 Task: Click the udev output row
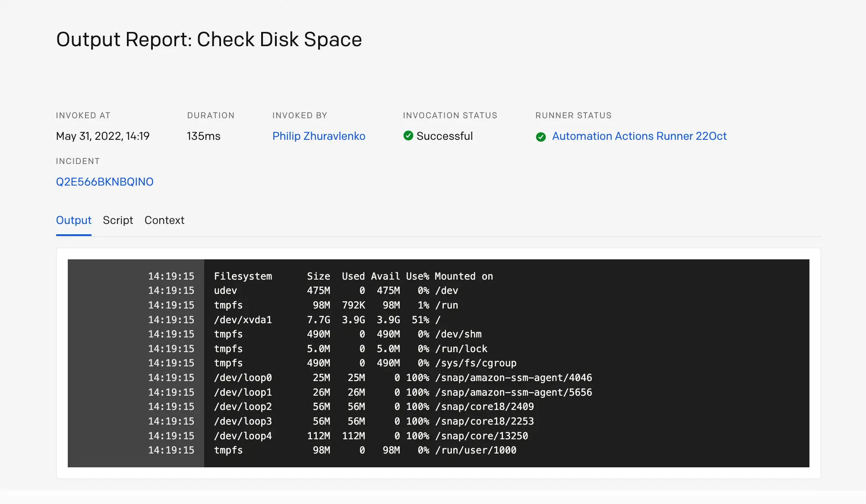335,291
